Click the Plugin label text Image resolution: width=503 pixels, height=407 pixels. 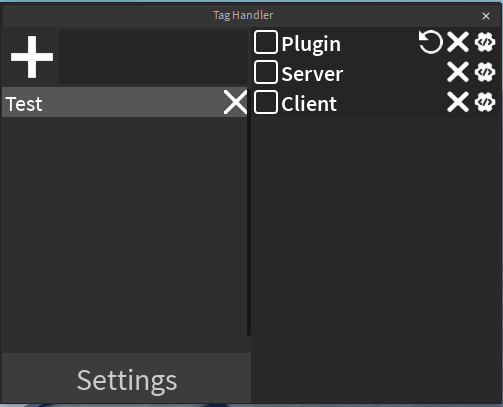[311, 44]
